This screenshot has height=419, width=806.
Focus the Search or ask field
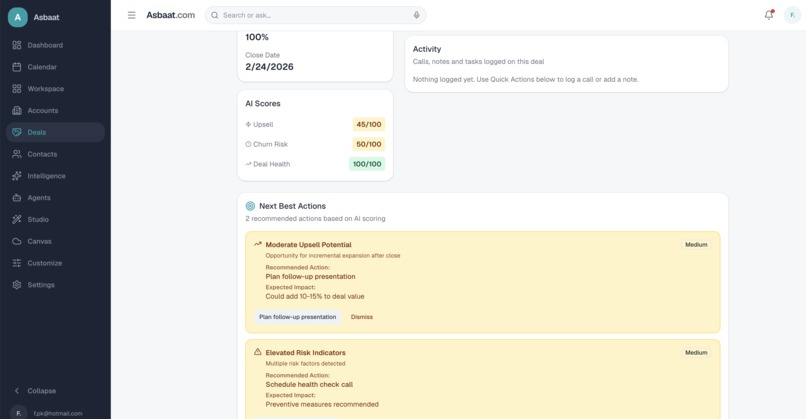coord(316,15)
